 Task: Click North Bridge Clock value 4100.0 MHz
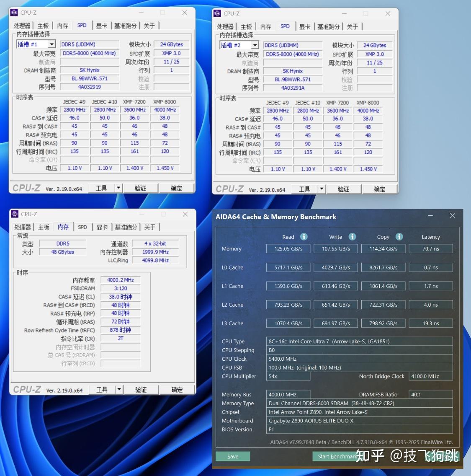tap(431, 376)
